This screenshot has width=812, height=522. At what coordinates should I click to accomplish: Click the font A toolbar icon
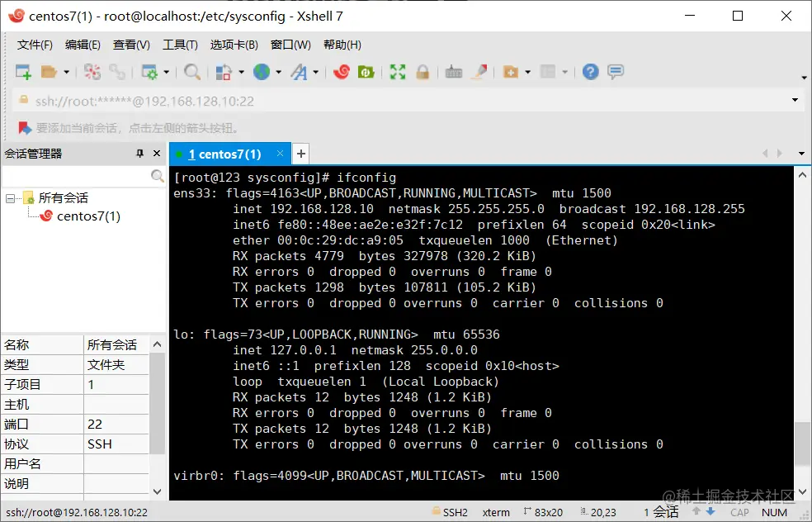click(x=299, y=72)
